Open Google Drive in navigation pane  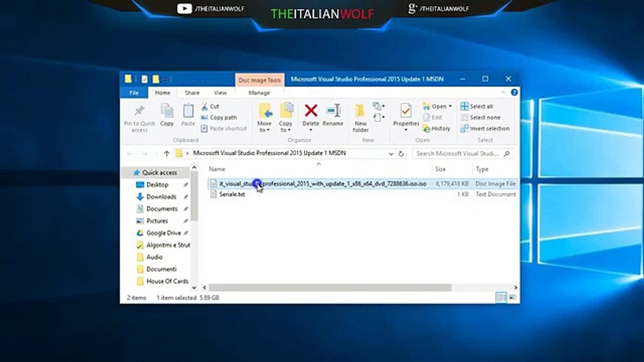tap(163, 233)
